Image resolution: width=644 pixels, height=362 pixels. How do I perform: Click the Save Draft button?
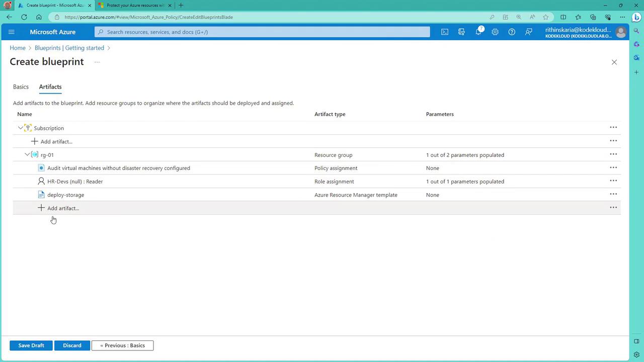31,345
